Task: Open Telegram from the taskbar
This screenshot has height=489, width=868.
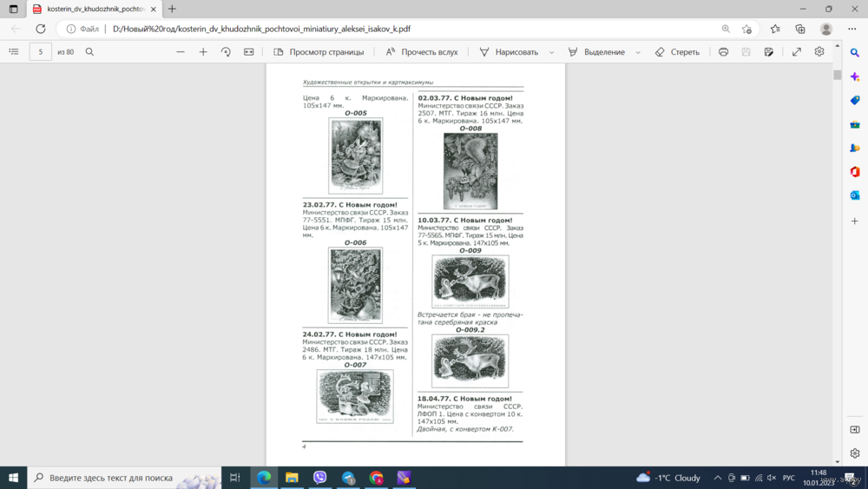Action: [348, 478]
